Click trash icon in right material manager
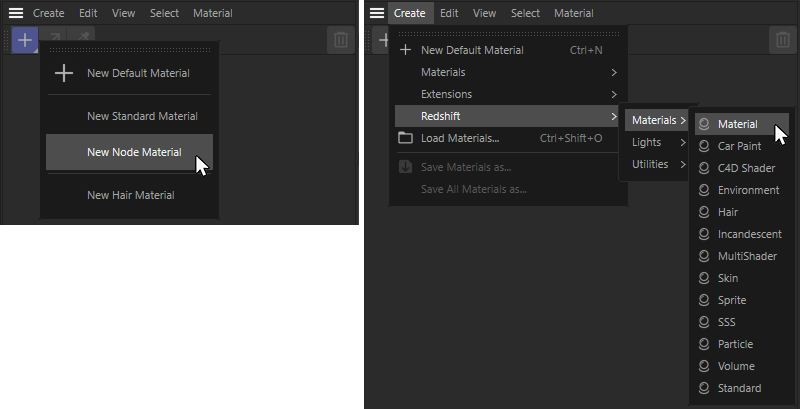 click(x=783, y=40)
